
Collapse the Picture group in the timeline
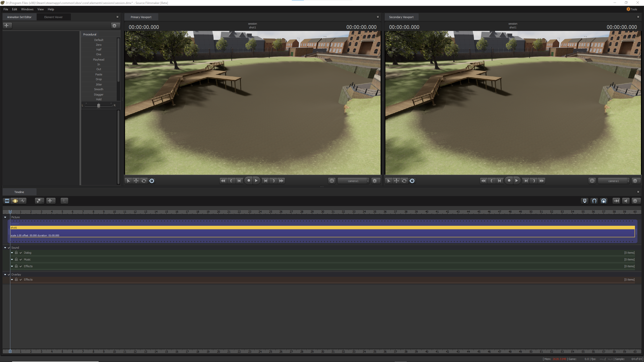pos(5,217)
